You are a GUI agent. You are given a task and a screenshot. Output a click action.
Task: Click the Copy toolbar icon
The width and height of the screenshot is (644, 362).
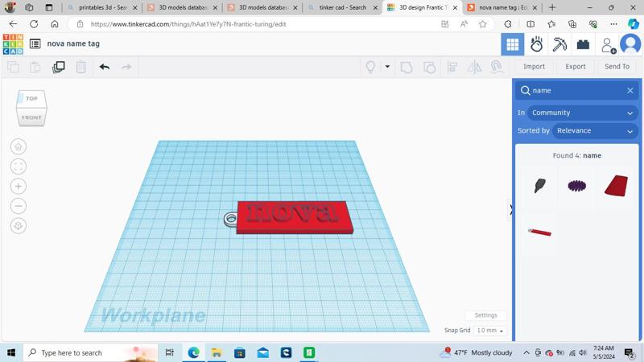click(x=14, y=67)
